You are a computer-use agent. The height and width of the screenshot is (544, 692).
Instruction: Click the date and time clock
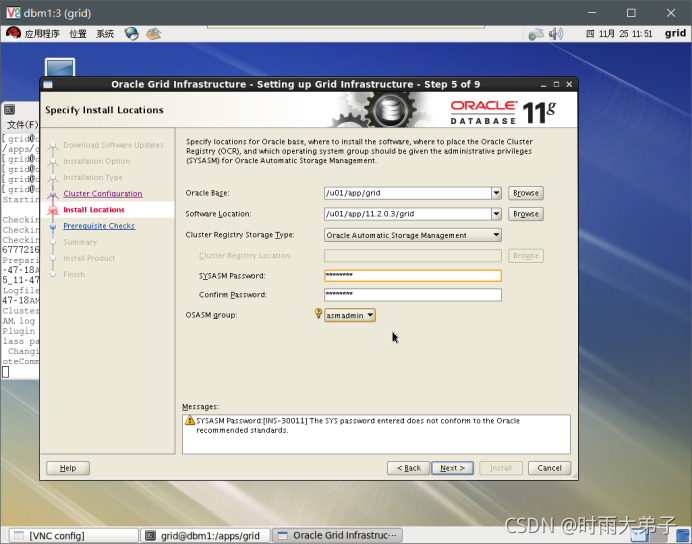click(619, 34)
